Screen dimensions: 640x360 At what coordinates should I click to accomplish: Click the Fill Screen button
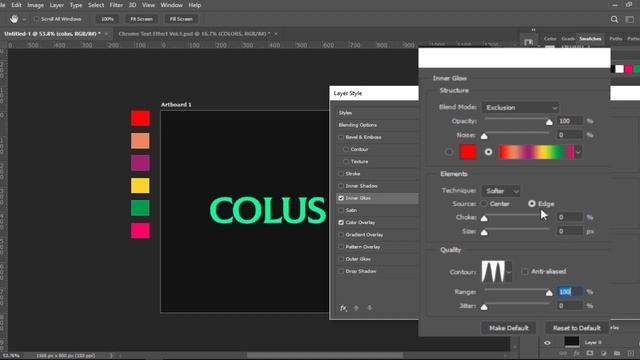[181, 19]
